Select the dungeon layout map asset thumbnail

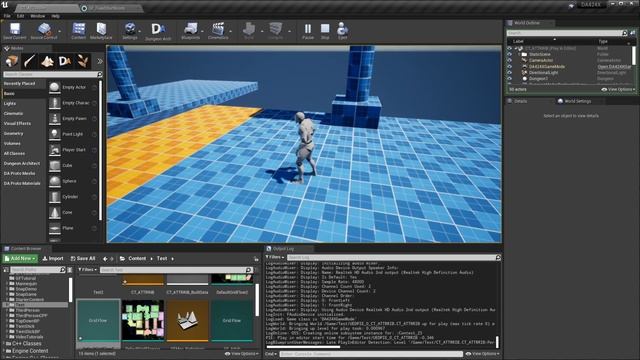pos(143,320)
